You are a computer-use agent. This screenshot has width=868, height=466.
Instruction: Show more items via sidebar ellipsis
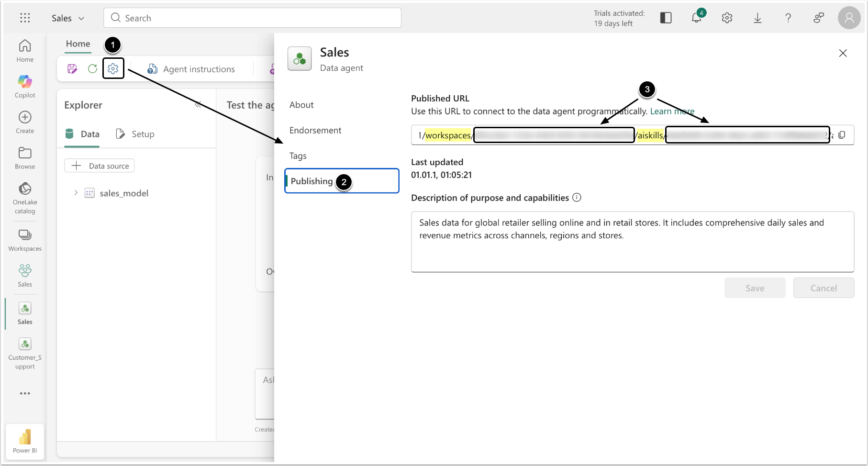click(x=25, y=393)
